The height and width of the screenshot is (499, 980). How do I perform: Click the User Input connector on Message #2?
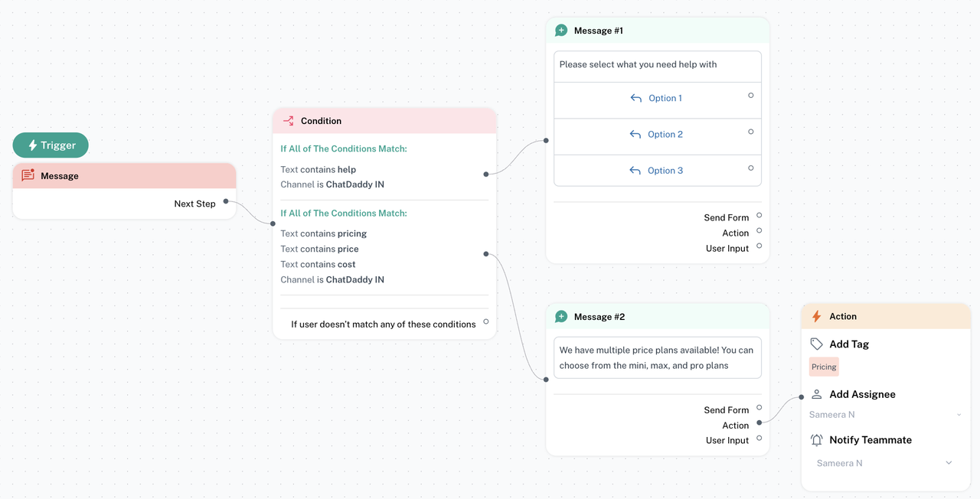(759, 439)
